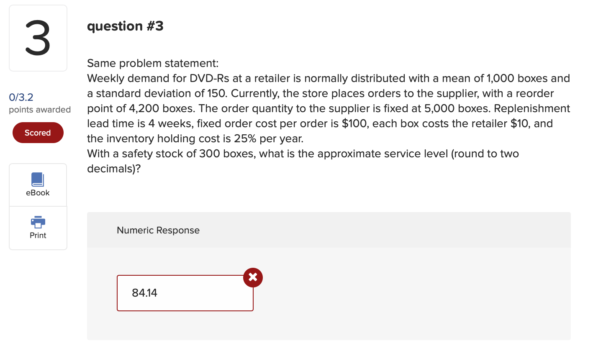The width and height of the screenshot is (606, 364).
Task: Click the eBook text label
Action: tap(38, 193)
